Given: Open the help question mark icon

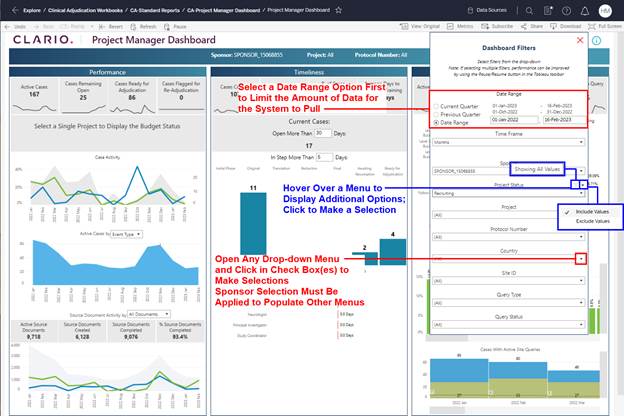Looking at the screenshot, I should 566,11.
